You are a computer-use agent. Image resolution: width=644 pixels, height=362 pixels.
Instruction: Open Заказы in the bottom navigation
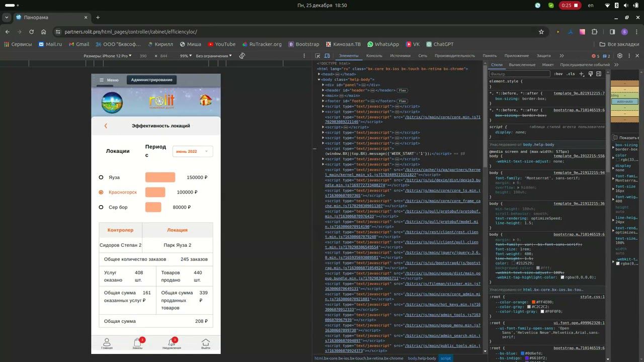(137, 344)
